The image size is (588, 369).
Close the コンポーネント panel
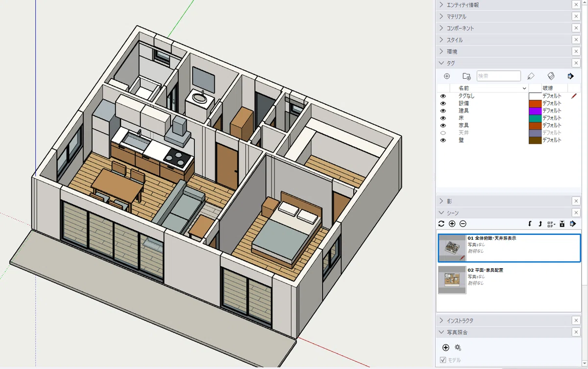576,28
